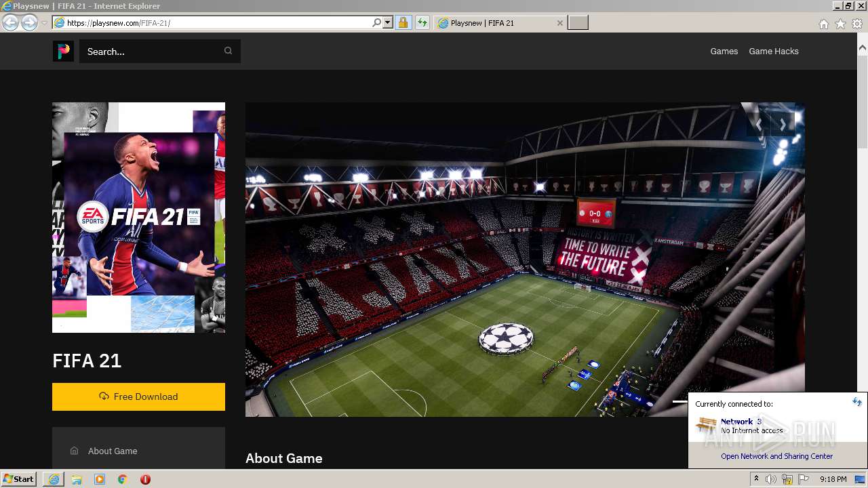This screenshot has width=868, height=488.
Task: Go back with the browser Back button
Action: pyautogui.click(x=10, y=22)
